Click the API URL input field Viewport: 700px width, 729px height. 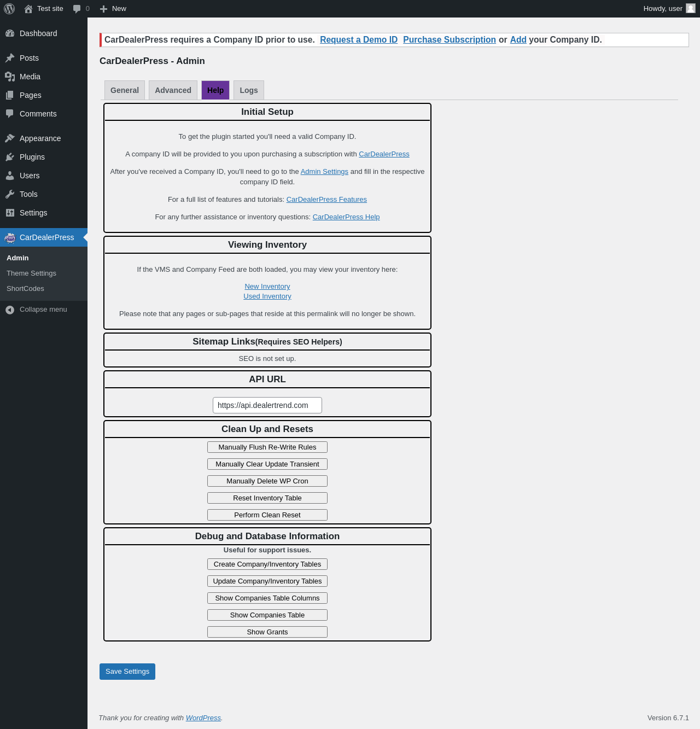click(267, 405)
